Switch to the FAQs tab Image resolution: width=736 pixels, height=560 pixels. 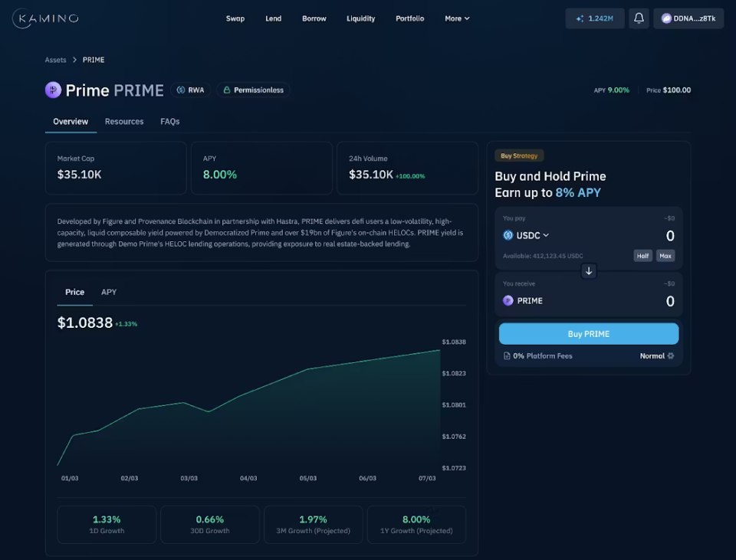(170, 122)
